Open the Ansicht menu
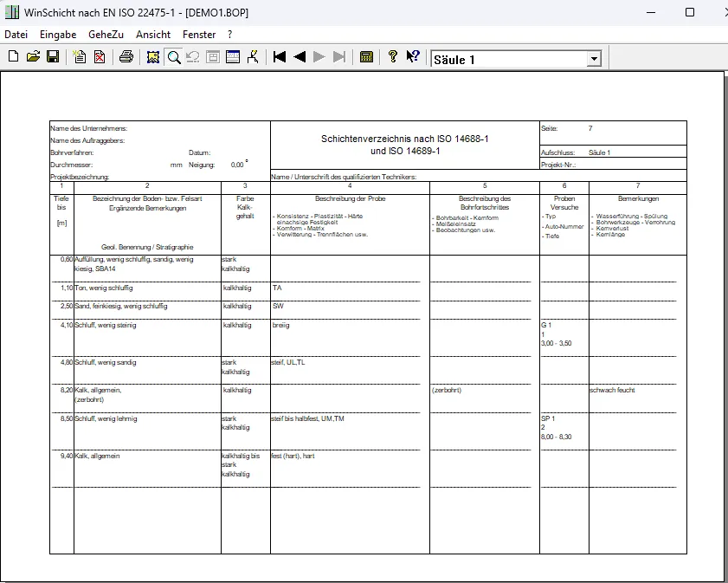Viewport: 728px width, 583px height. tap(153, 35)
